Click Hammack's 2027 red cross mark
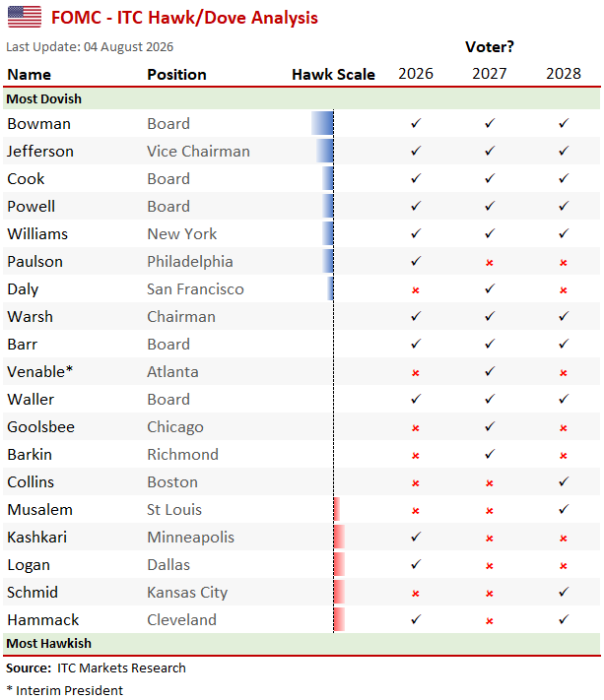 490,621
